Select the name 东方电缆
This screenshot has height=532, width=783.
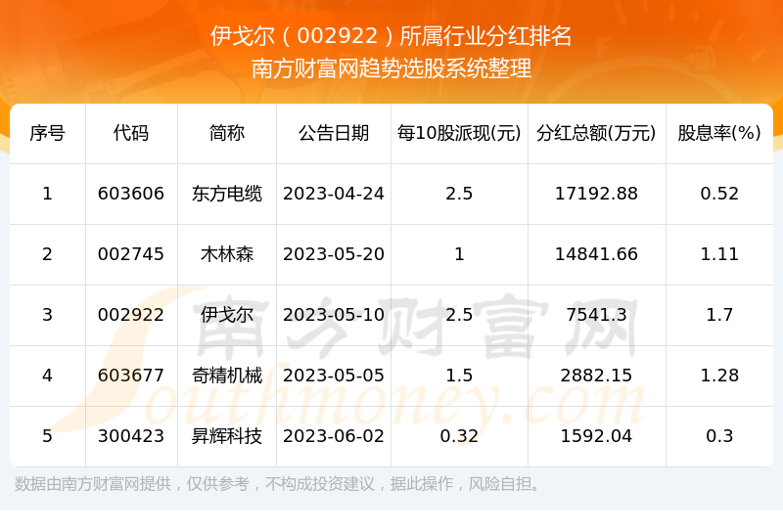[x=227, y=194]
